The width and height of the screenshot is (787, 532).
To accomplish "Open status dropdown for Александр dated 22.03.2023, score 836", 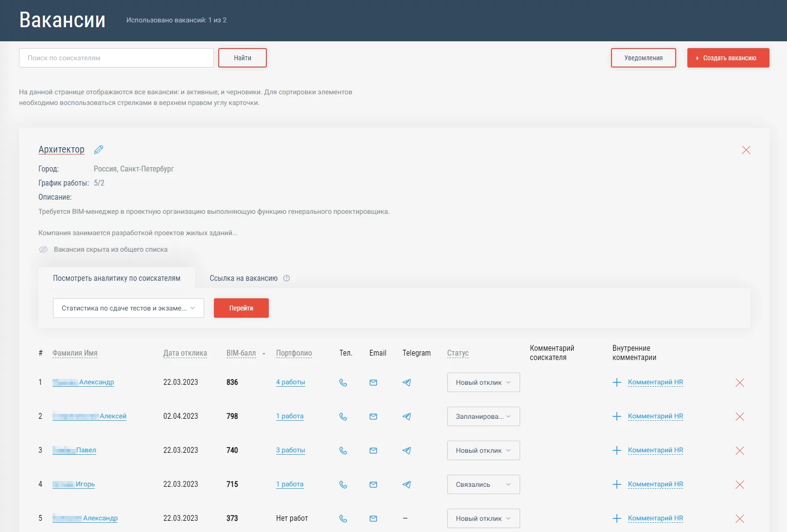I will (x=484, y=382).
